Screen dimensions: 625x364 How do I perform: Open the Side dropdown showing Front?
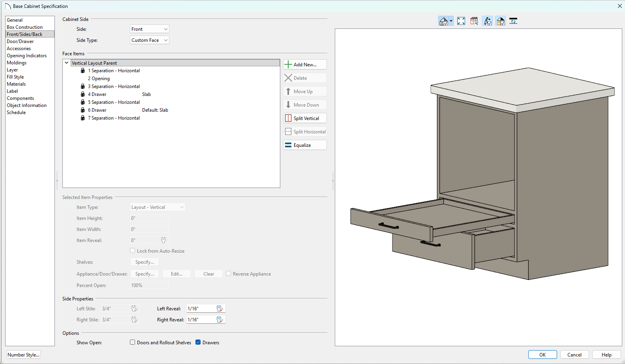point(150,29)
